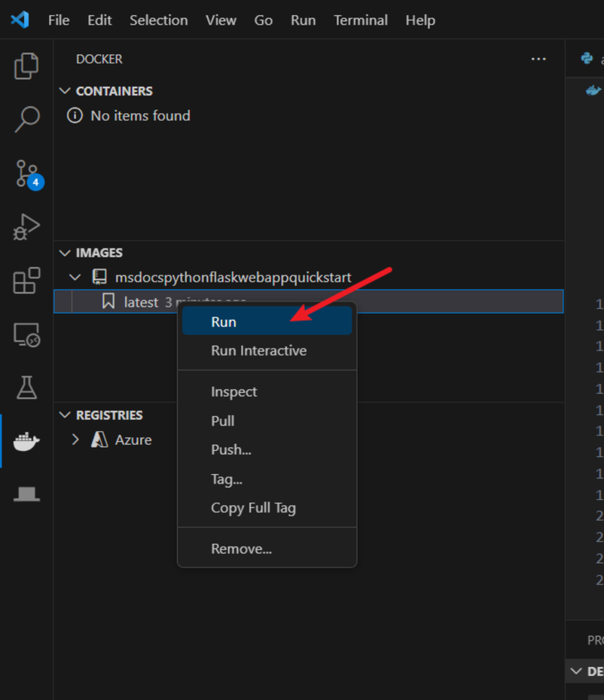The image size is (604, 700).
Task: Open the View menu
Action: pyautogui.click(x=221, y=20)
